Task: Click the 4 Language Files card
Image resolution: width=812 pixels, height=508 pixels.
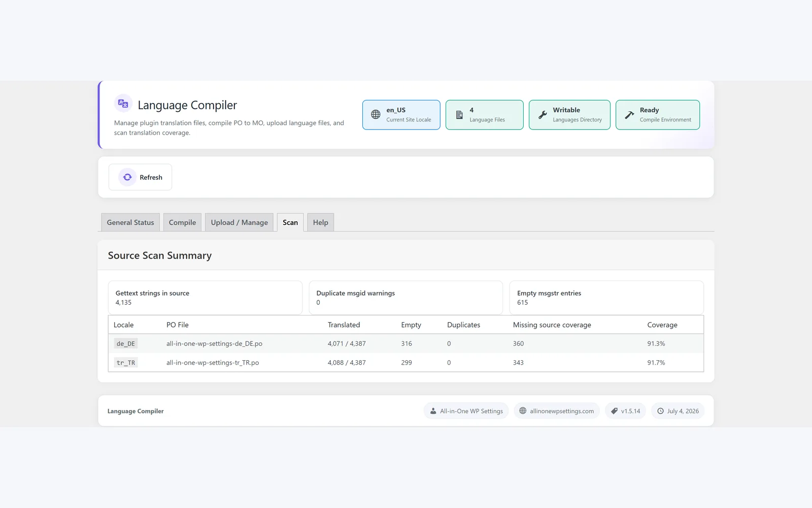Action: 484,115
